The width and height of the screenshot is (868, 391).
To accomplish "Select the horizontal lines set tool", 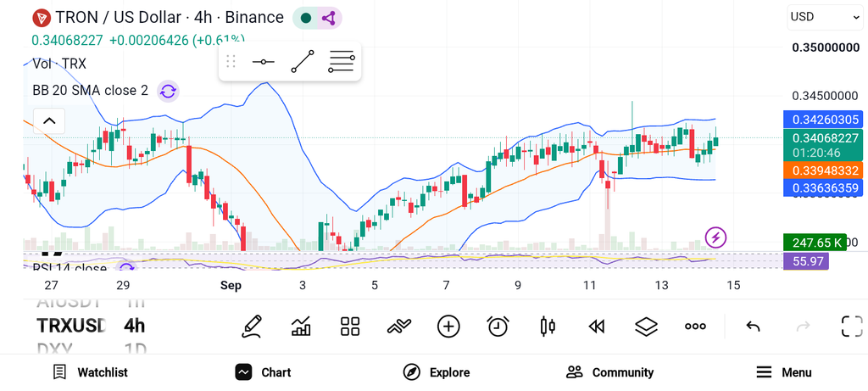I will coord(341,61).
